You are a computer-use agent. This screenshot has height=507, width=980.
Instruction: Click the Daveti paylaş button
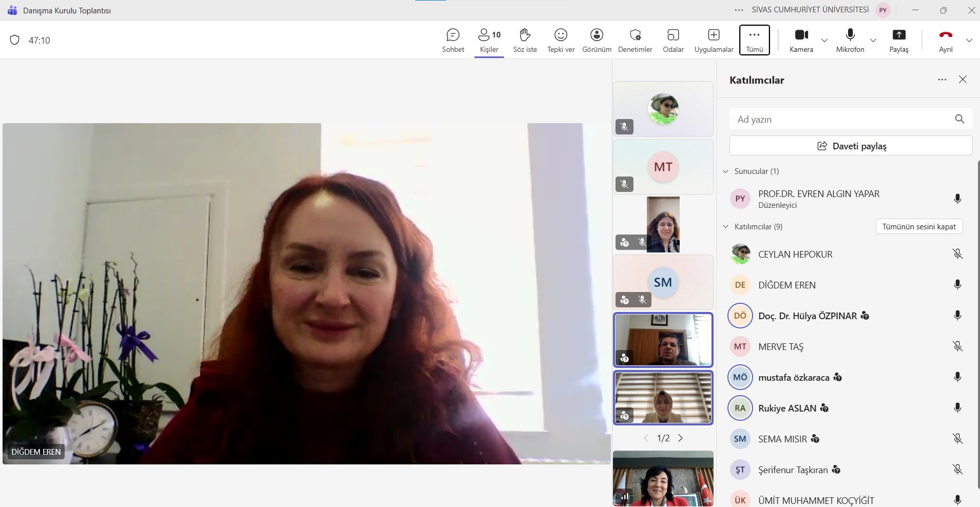click(851, 146)
